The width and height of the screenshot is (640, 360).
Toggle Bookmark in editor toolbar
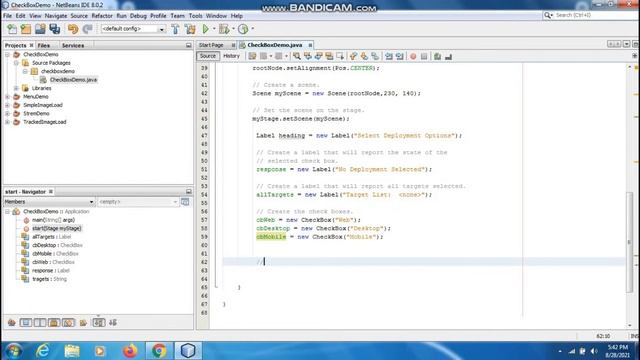375,56
